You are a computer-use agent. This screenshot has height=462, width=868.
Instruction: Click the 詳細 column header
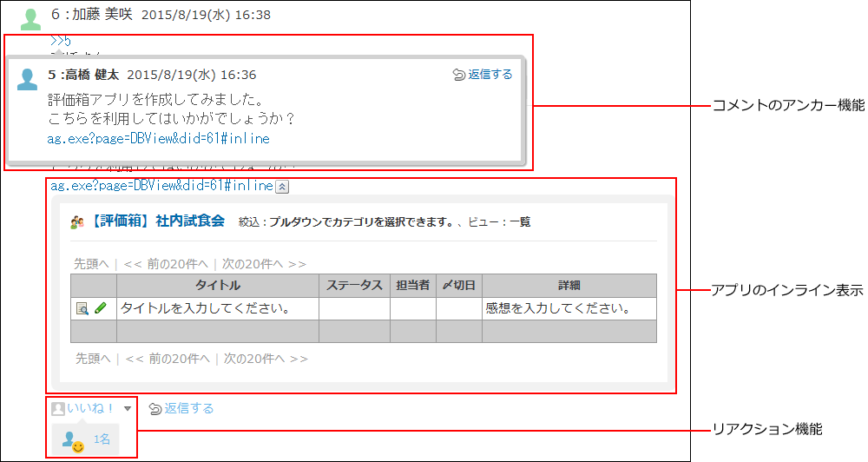coord(569,286)
